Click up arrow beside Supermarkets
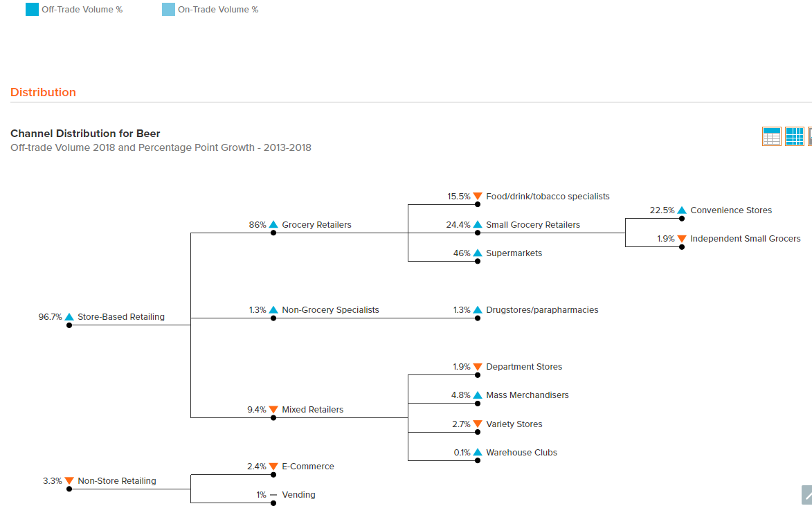Viewport: 812px width, 515px height. [478, 253]
